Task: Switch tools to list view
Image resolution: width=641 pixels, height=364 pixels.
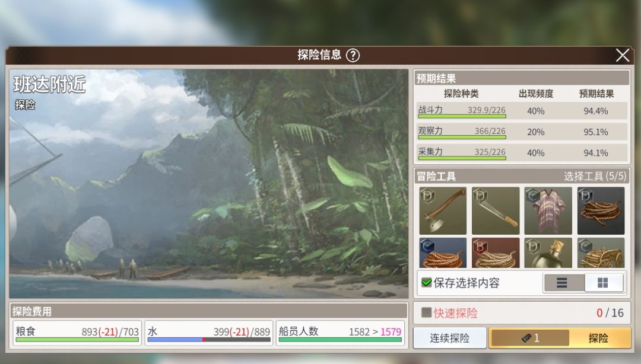Action: pos(564,283)
